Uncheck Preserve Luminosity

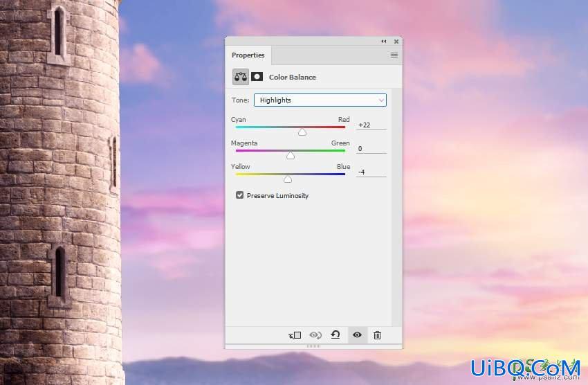tap(239, 195)
